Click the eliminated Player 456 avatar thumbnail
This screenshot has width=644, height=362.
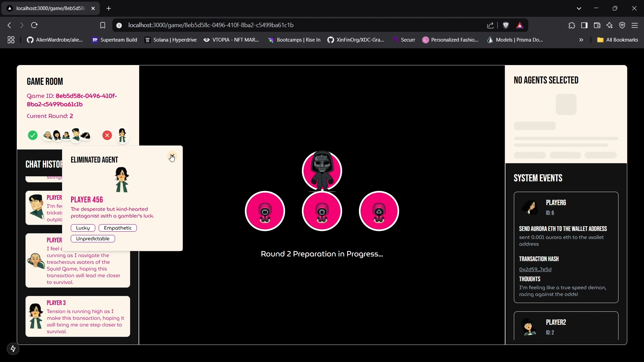click(122, 135)
